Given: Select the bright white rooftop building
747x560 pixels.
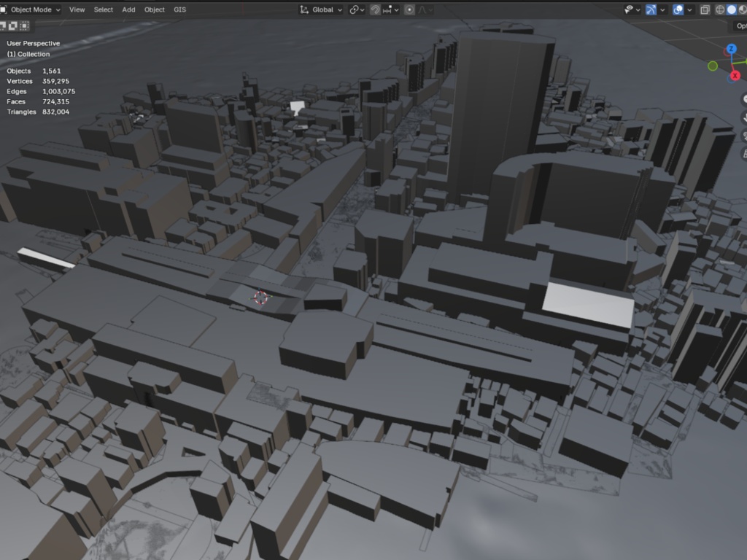Looking at the screenshot, I should click(589, 305).
